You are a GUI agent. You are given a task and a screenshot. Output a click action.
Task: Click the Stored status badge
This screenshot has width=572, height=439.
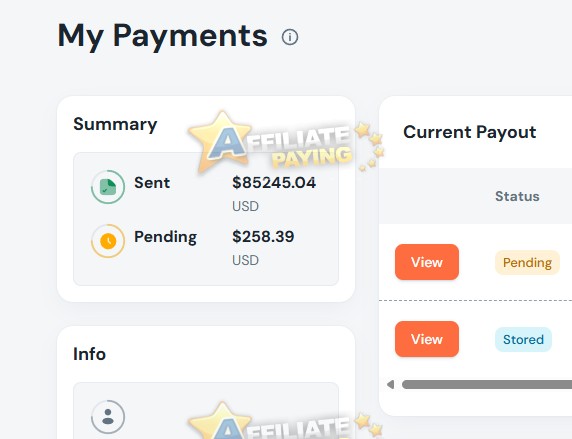pos(523,339)
